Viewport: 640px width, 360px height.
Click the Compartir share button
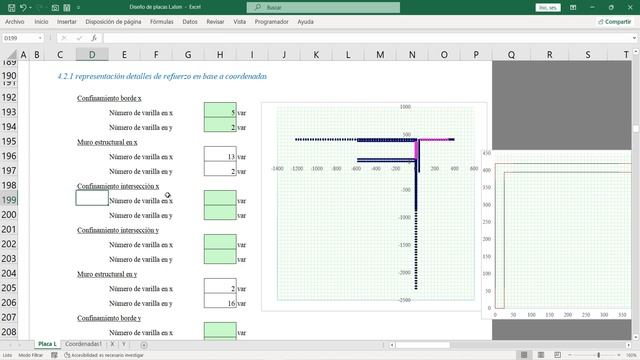(x=615, y=22)
